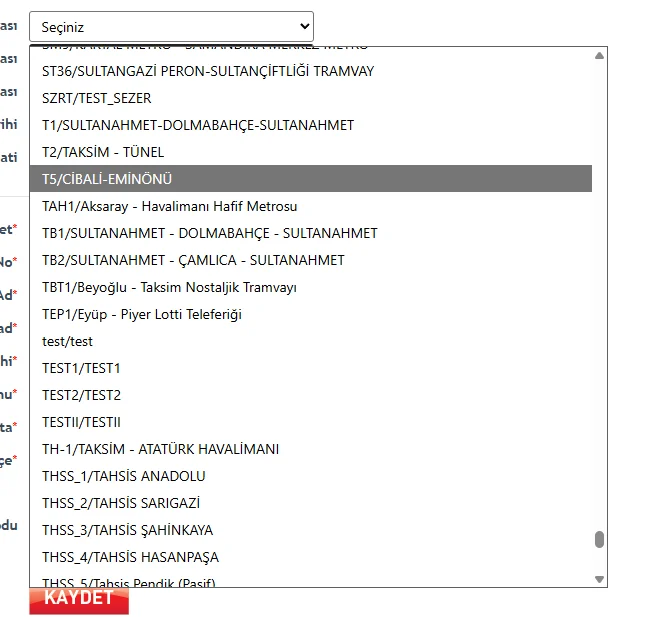Pick THSS_1/TAHSİS ANADOLU option
Image resolution: width=646 pixels, height=617 pixels.
click(124, 476)
